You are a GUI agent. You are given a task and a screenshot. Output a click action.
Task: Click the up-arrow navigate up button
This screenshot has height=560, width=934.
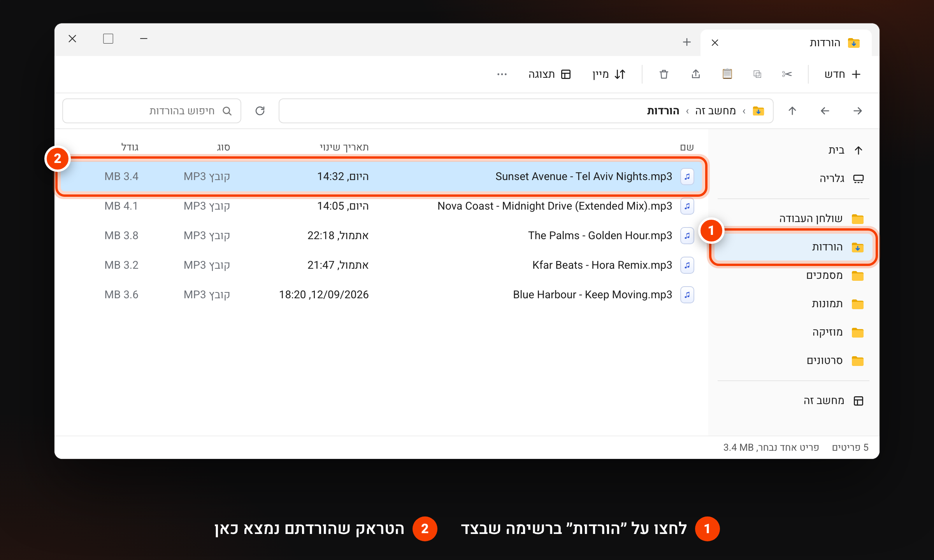792,111
